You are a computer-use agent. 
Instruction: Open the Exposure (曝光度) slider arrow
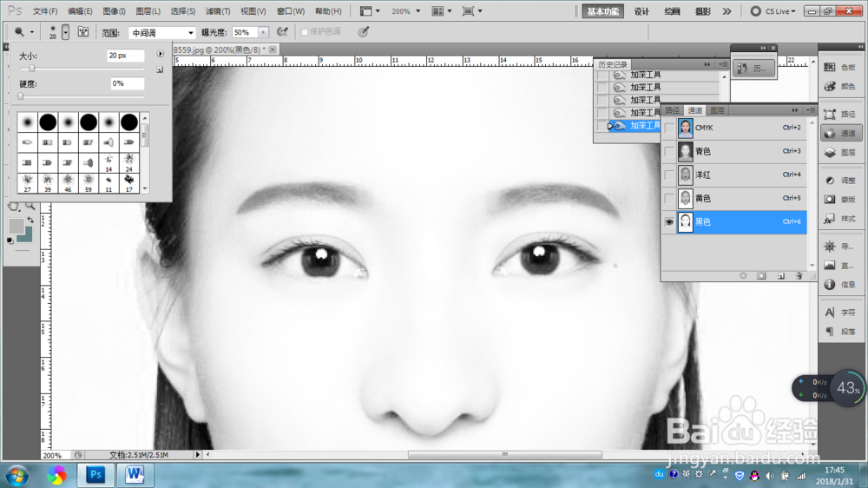pyautogui.click(x=263, y=33)
